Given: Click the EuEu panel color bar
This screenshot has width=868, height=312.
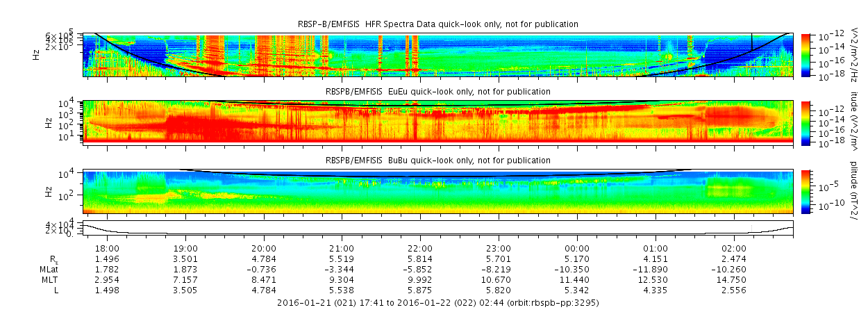Looking at the screenshot, I should coord(806,122).
